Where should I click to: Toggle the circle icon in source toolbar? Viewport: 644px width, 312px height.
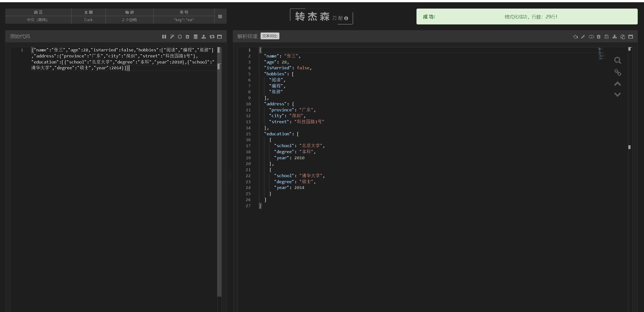(x=180, y=37)
